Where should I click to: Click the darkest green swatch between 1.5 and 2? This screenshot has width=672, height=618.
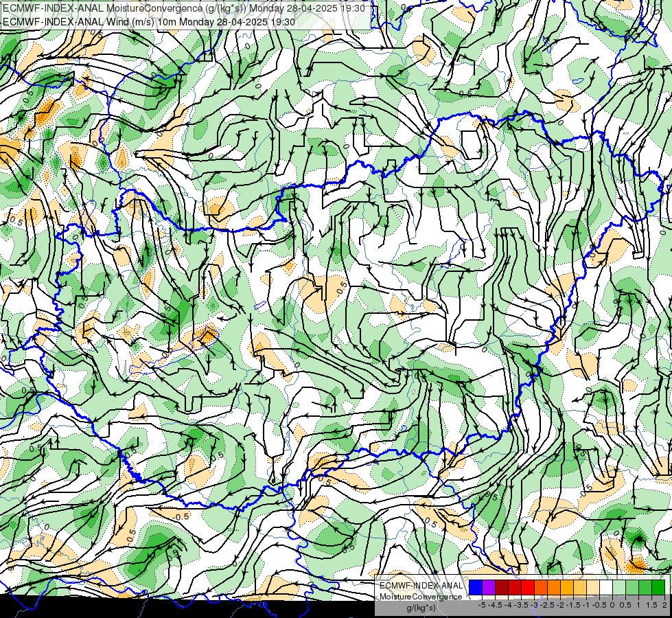point(658,588)
